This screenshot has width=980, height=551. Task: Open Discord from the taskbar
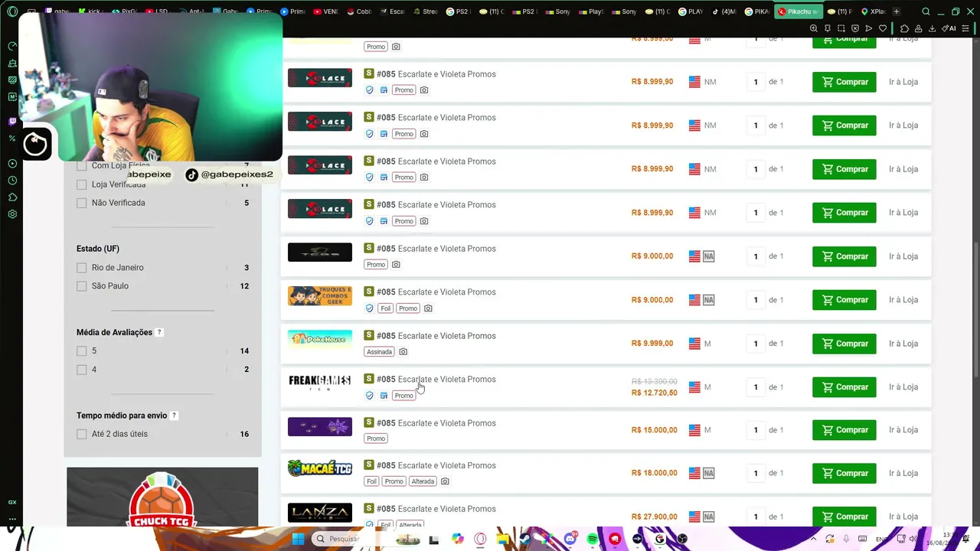[570, 539]
